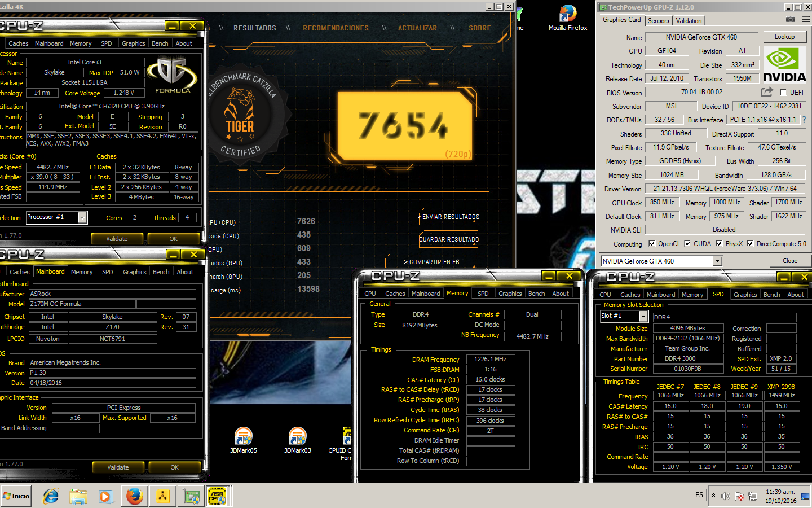812x508 pixels.
Task: Click the XMP-2998 column header
Action: tap(781, 387)
